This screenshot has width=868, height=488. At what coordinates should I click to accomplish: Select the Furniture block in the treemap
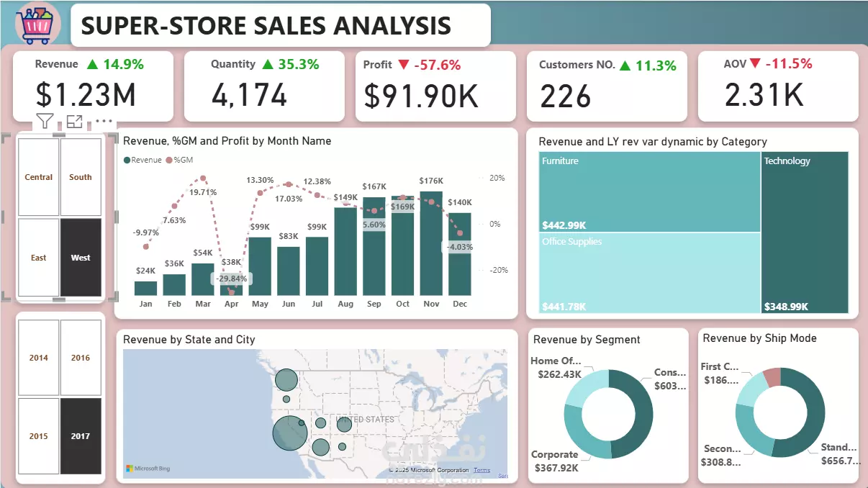point(649,191)
